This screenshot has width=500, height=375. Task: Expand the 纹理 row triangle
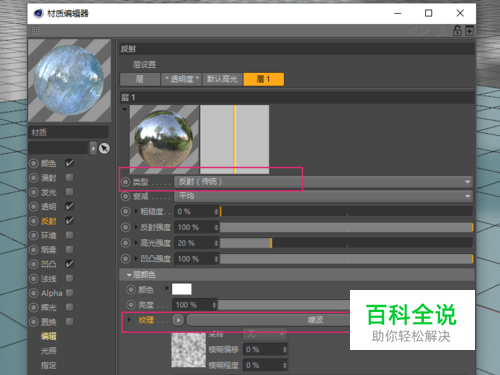(129, 320)
